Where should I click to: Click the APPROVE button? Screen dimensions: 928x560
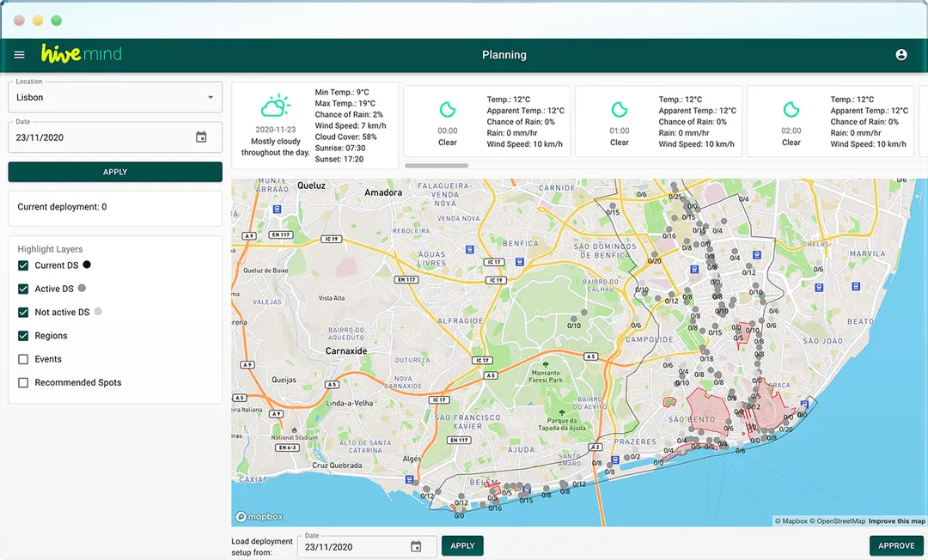[896, 545]
